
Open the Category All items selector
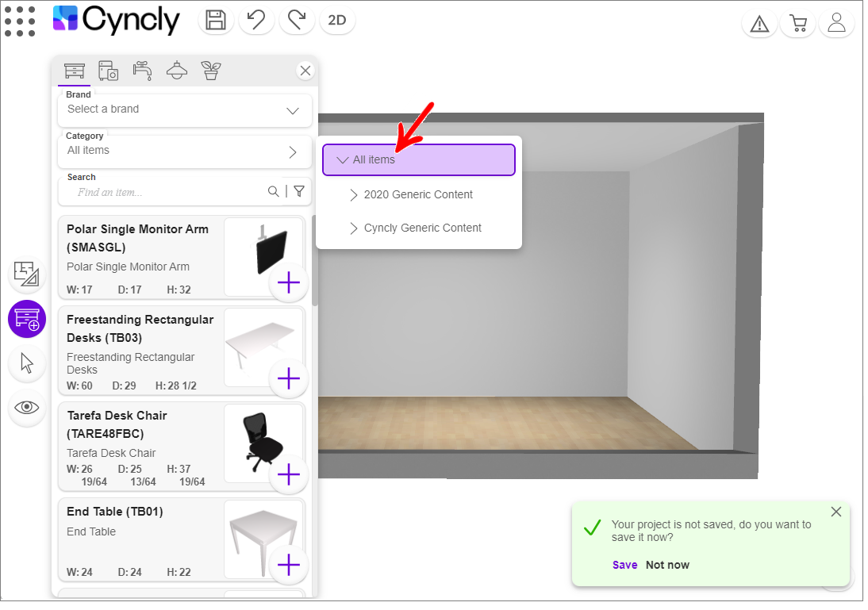click(185, 152)
